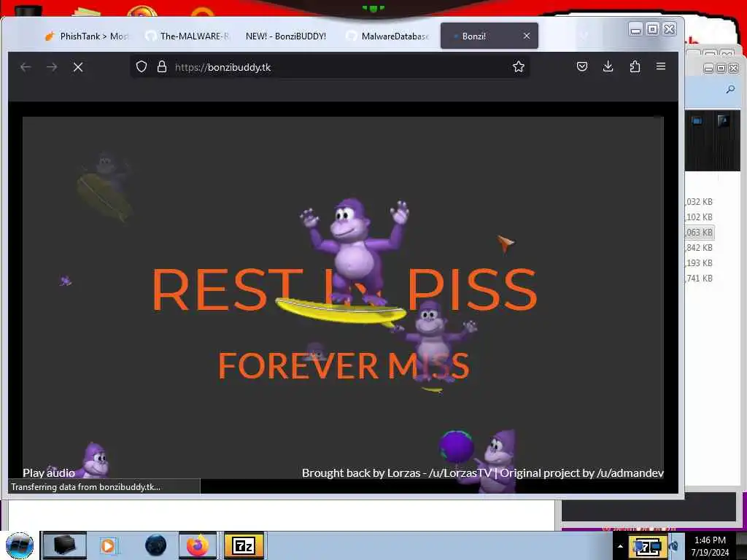The height and width of the screenshot is (560, 747).
Task: Click the bonzibuddy.tk address bar
Action: [329, 67]
